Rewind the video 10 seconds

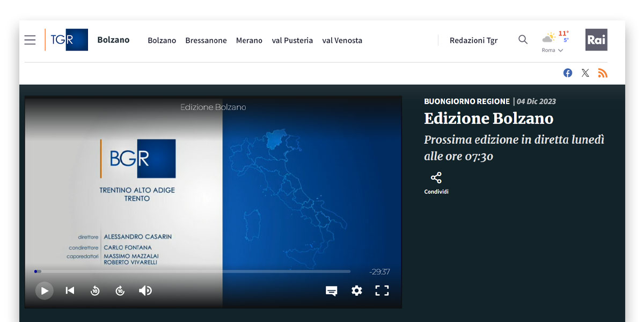tap(95, 291)
